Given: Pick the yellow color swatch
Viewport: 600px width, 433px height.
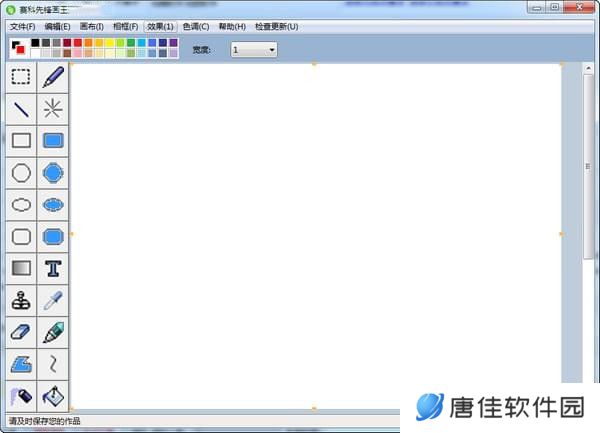Looking at the screenshot, I should coord(109,42).
